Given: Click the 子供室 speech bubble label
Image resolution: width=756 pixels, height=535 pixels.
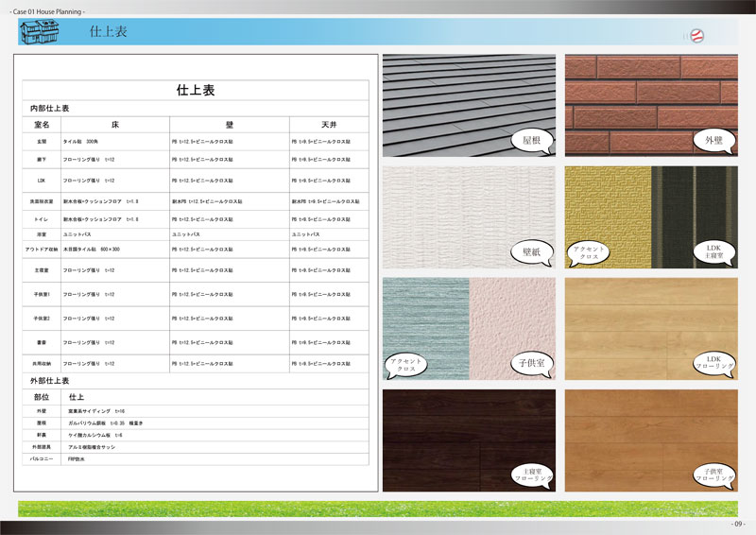Looking at the screenshot, I should (533, 362).
